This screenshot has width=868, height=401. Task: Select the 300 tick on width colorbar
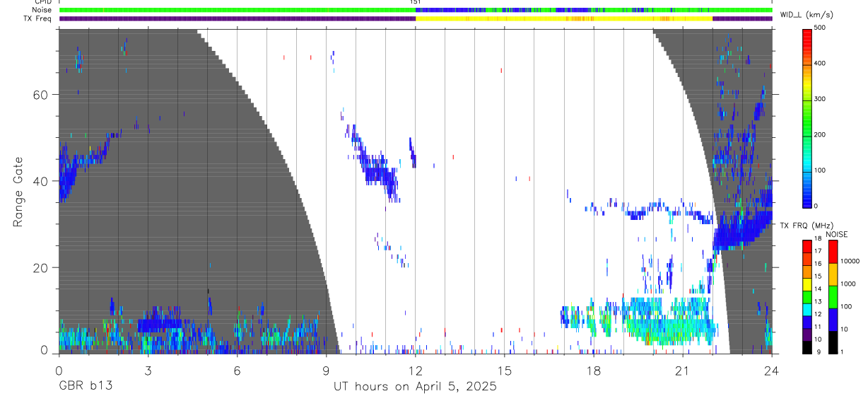click(820, 99)
